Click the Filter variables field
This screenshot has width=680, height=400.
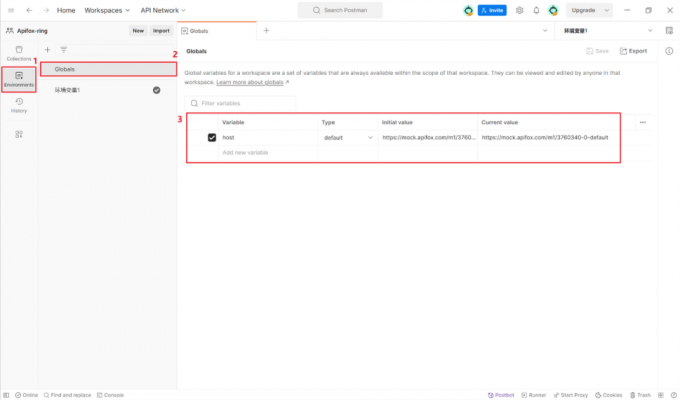click(240, 103)
